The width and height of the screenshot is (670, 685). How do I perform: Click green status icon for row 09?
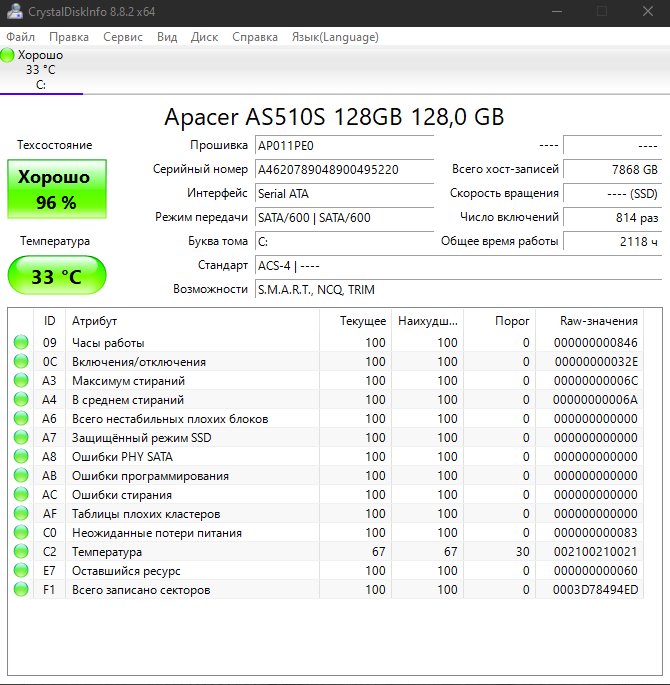[x=21, y=342]
